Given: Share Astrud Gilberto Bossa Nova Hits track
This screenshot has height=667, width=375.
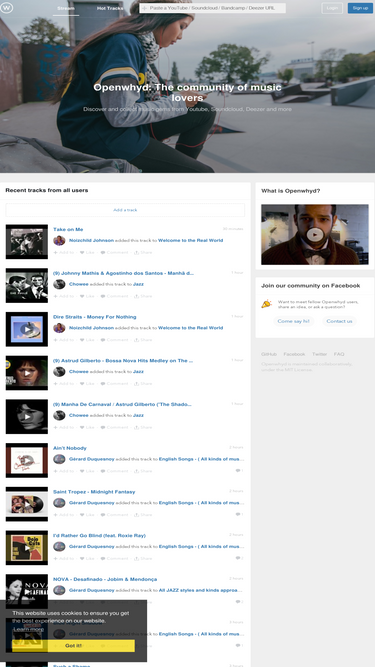Looking at the screenshot, I should tap(143, 384).
